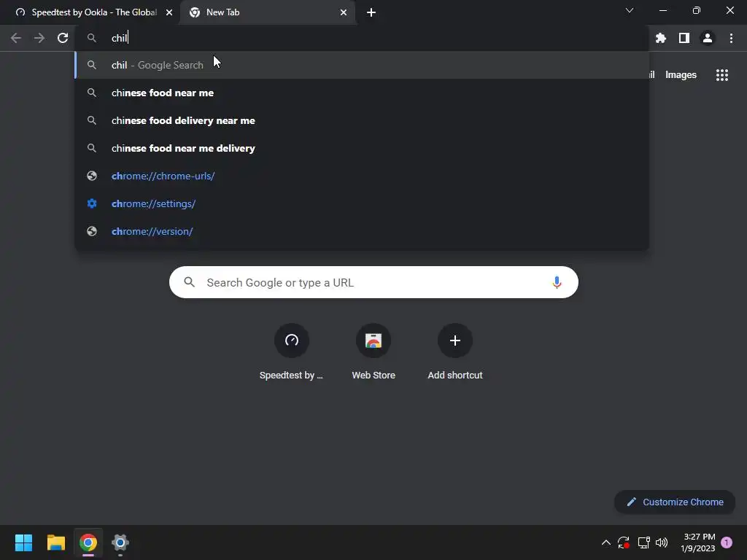Image resolution: width=747 pixels, height=560 pixels.
Task: Go back using the back arrow
Action: pos(16,38)
